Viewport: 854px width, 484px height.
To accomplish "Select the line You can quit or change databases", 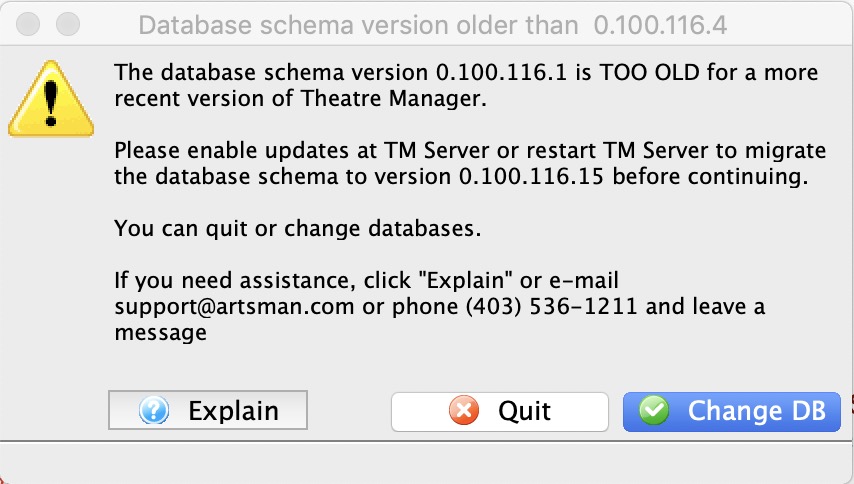I will [x=298, y=229].
